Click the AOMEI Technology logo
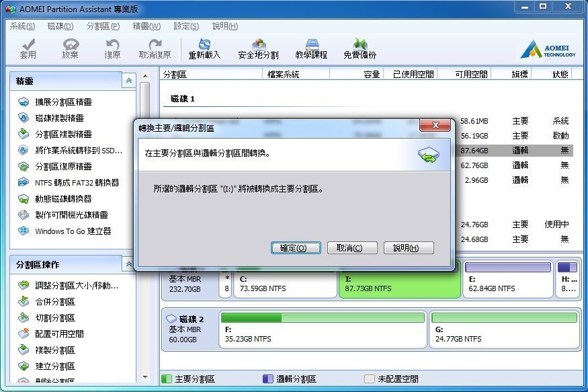 tap(548, 49)
